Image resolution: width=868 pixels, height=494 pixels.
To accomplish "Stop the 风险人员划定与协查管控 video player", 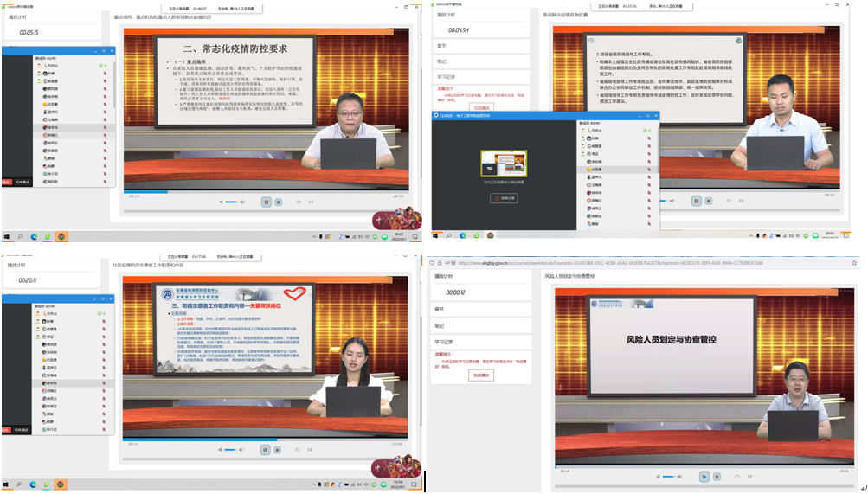I will pyautogui.click(x=717, y=477).
